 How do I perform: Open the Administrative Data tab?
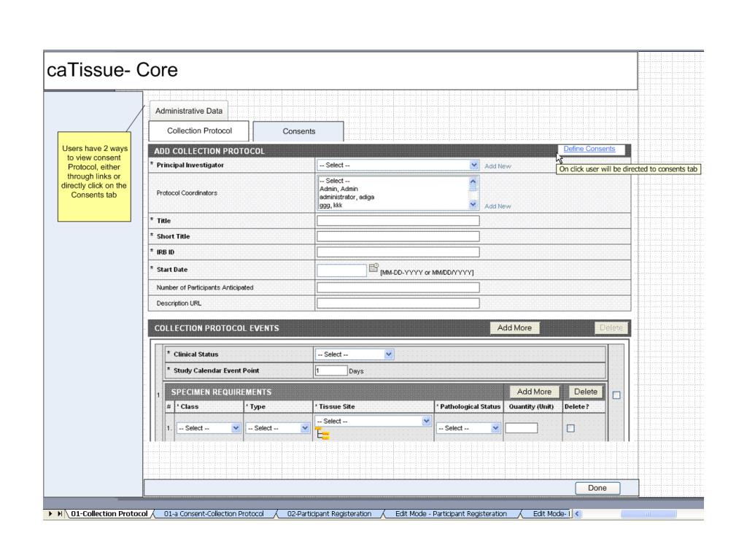(189, 111)
